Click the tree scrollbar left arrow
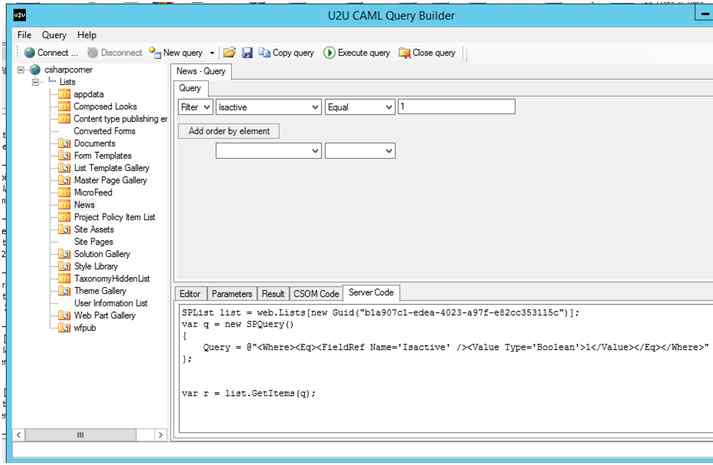The image size is (713, 465). [x=18, y=435]
